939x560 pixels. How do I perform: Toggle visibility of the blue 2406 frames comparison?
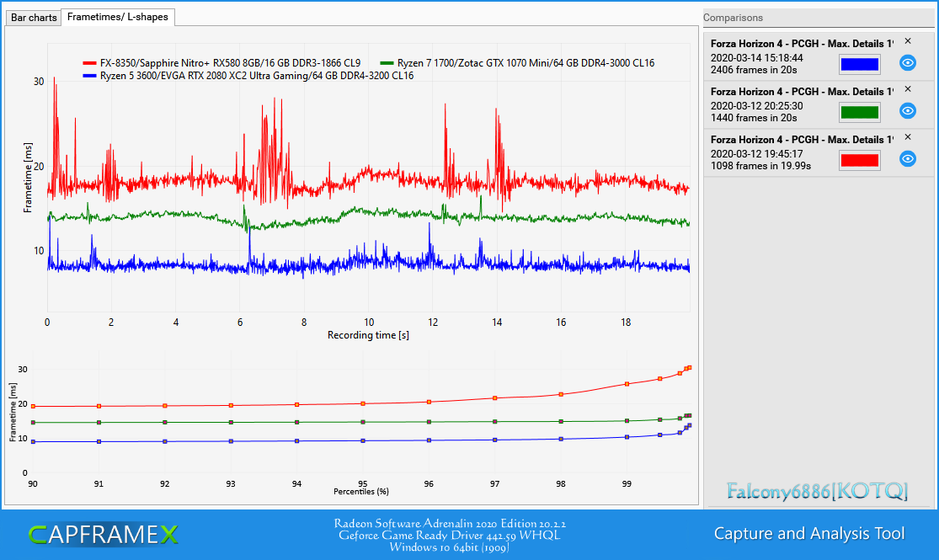click(907, 63)
